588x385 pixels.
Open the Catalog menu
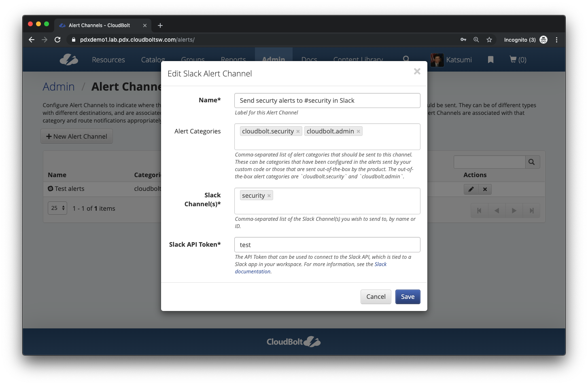click(153, 60)
